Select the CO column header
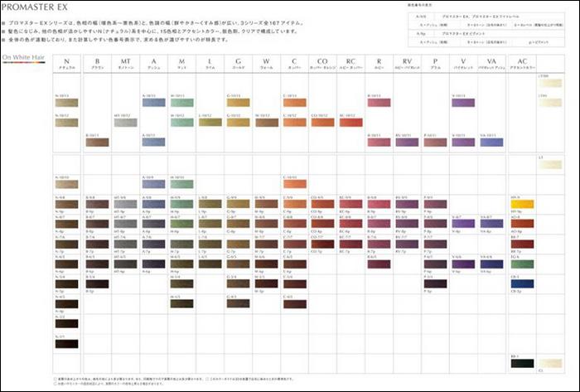 322,64
